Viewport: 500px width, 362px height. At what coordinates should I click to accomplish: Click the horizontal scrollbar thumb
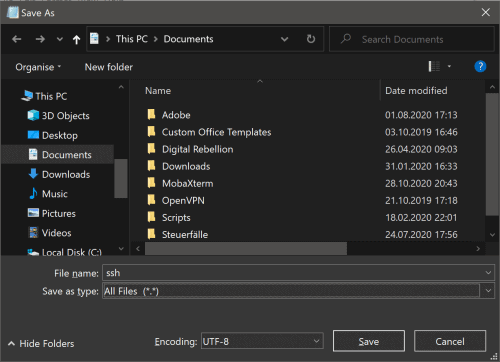246,249
